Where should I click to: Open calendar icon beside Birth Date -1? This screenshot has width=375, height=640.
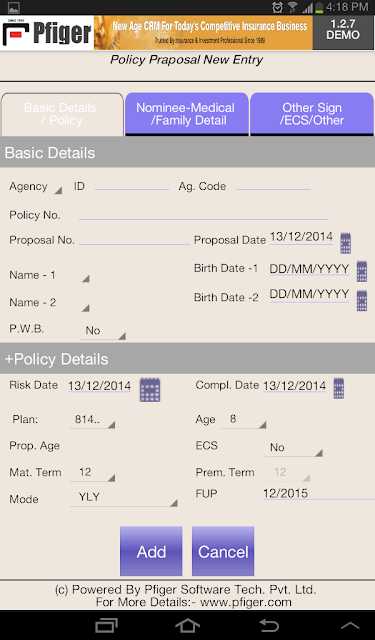coord(362,271)
